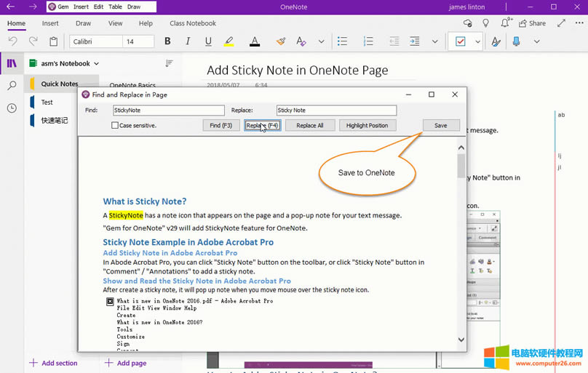
Task: Click the underline formatting icon
Action: coord(208,41)
